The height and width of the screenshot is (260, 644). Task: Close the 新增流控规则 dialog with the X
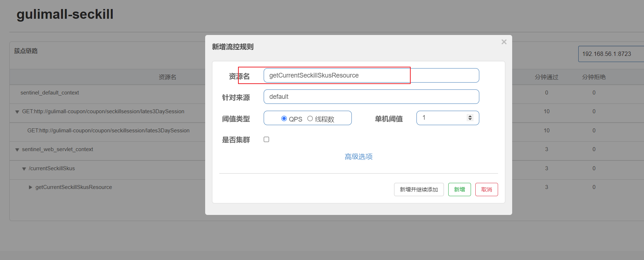tap(504, 42)
